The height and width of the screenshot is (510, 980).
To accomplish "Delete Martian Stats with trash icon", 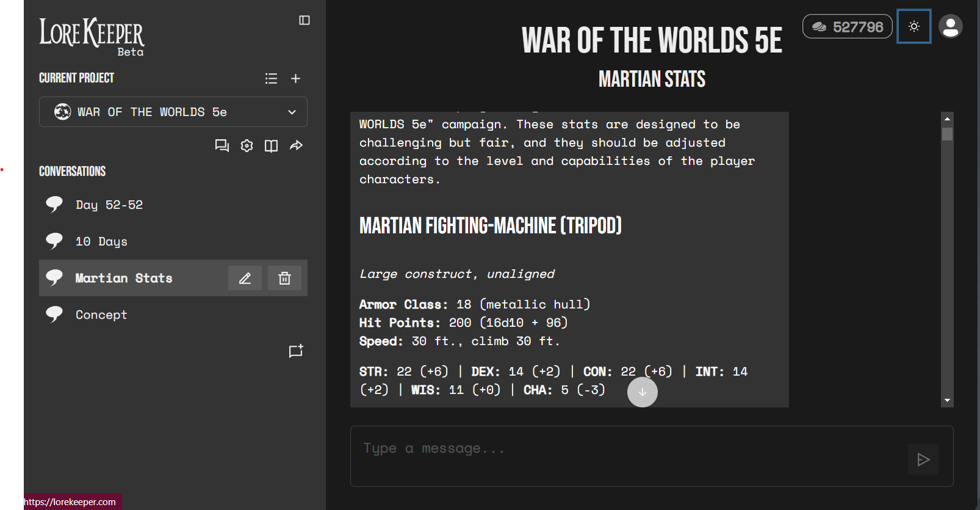I will click(x=284, y=279).
